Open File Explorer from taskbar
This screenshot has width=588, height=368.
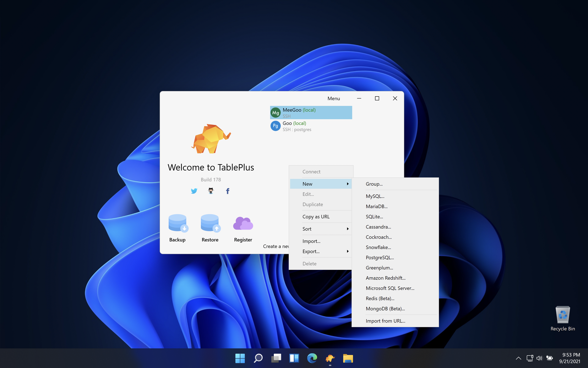(x=348, y=358)
